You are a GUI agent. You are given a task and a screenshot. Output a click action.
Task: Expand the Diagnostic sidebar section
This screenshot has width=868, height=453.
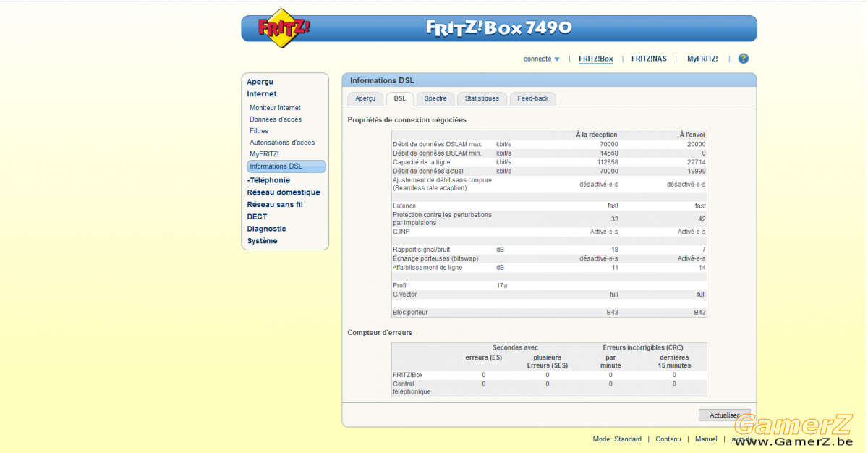[x=266, y=229]
